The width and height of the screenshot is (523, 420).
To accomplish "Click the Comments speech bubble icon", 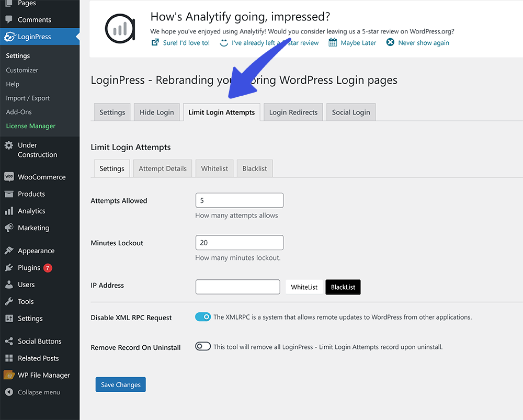I will click(9, 19).
